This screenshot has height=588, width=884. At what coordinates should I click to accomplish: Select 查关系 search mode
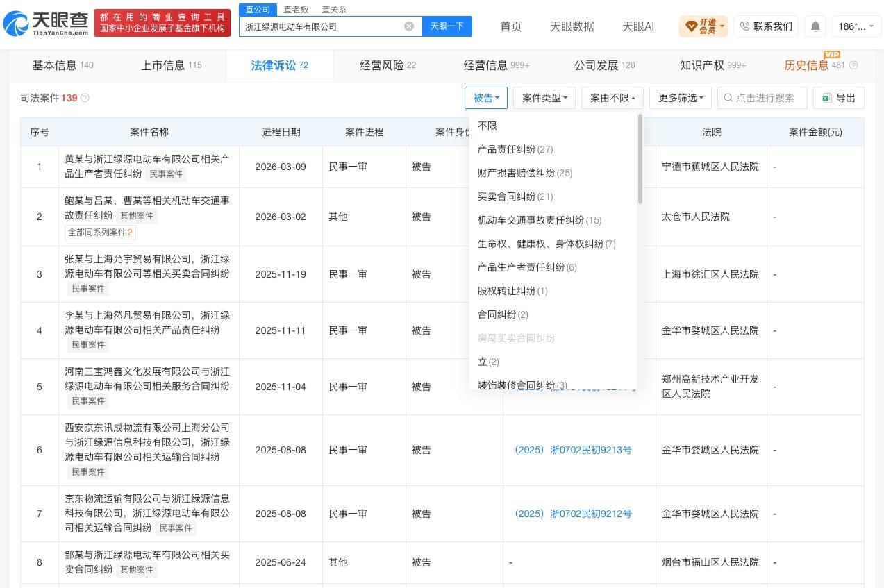(x=334, y=10)
